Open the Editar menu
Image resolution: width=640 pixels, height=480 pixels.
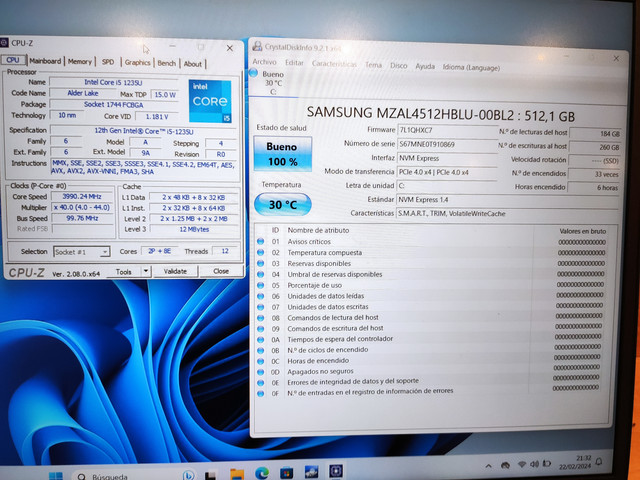[294, 63]
